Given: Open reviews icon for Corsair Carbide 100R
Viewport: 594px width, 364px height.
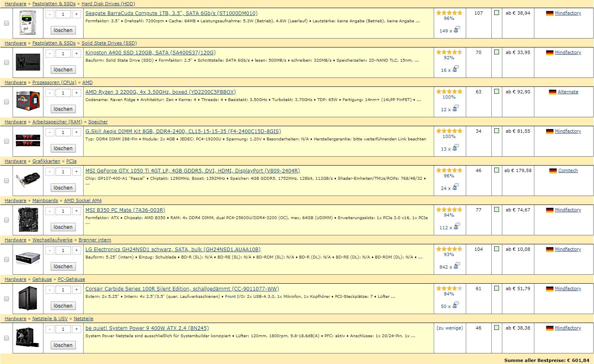Looking at the screenshot, I should click(456, 305).
